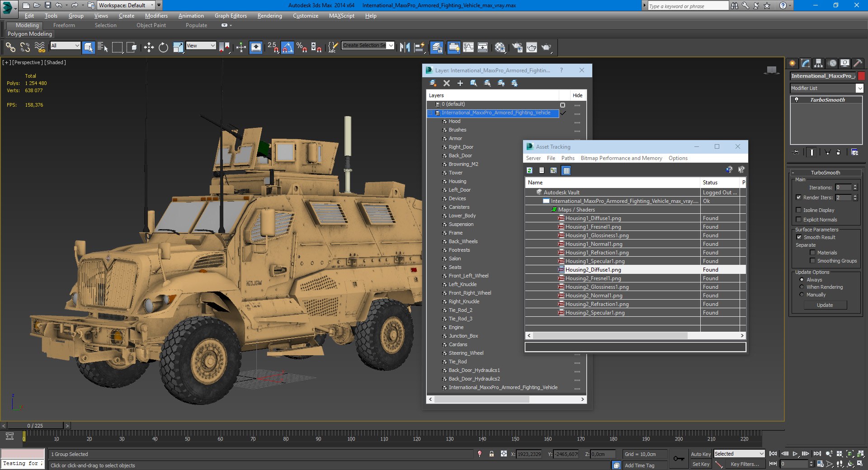Click the Update button in TurboSmooth

click(x=825, y=305)
